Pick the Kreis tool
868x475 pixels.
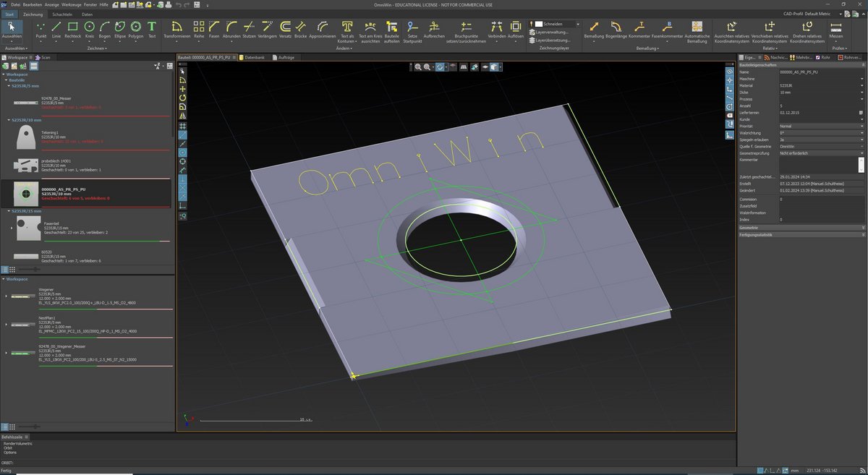tap(90, 30)
